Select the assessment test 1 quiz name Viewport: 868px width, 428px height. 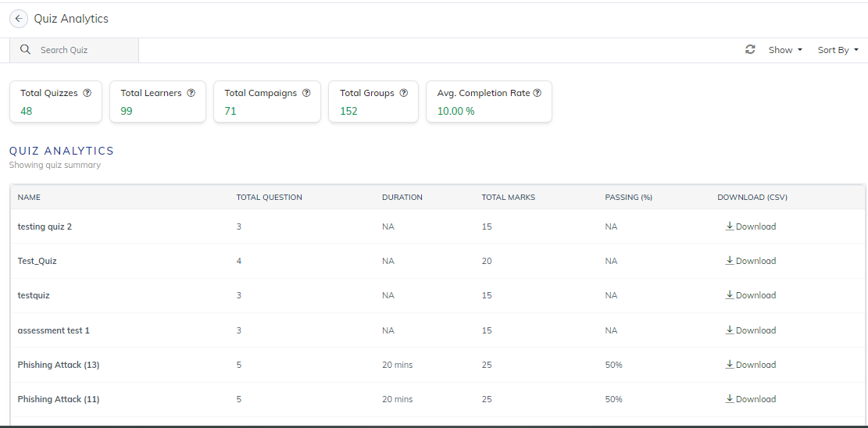[54, 330]
